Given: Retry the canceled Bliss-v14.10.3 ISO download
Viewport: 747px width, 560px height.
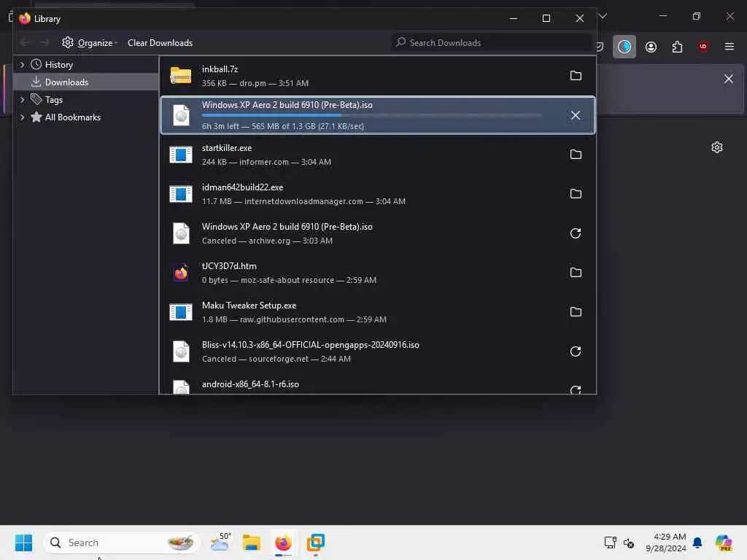Looking at the screenshot, I should click(576, 351).
